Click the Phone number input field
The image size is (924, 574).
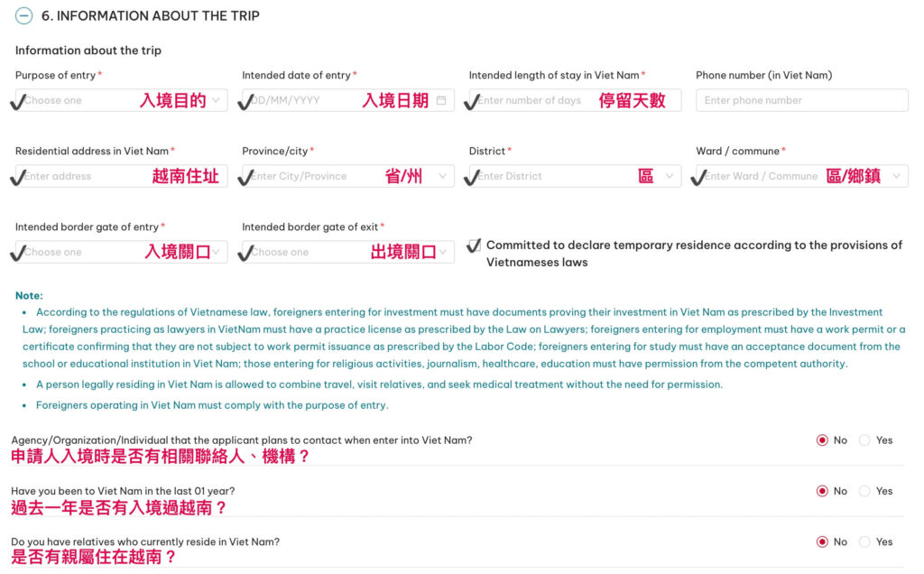point(801,100)
